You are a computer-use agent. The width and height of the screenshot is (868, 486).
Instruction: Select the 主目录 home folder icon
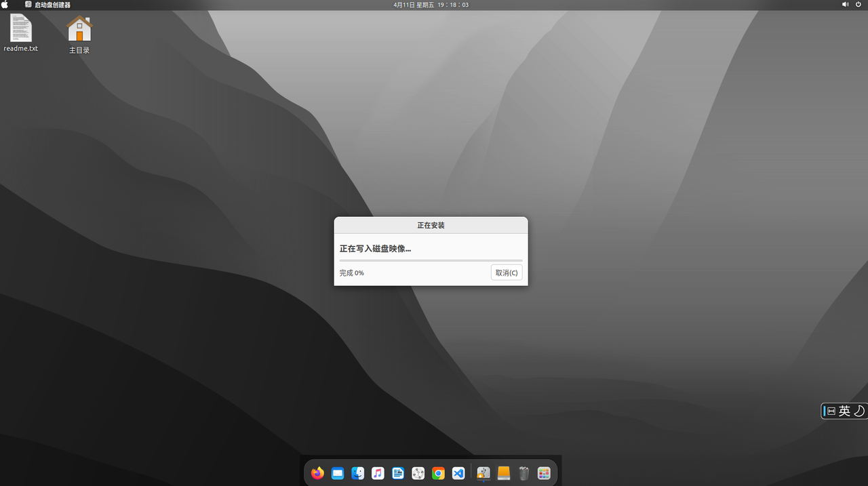click(79, 34)
